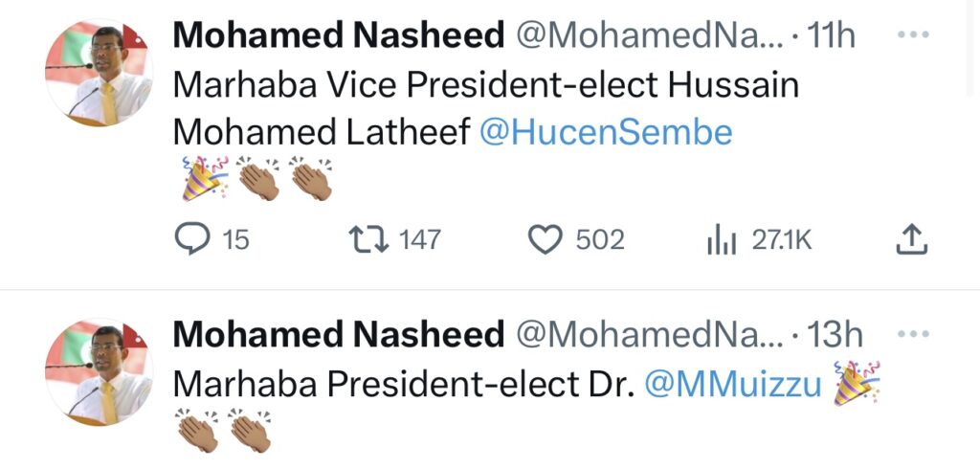Open the 11h timestamp link

coord(831,36)
